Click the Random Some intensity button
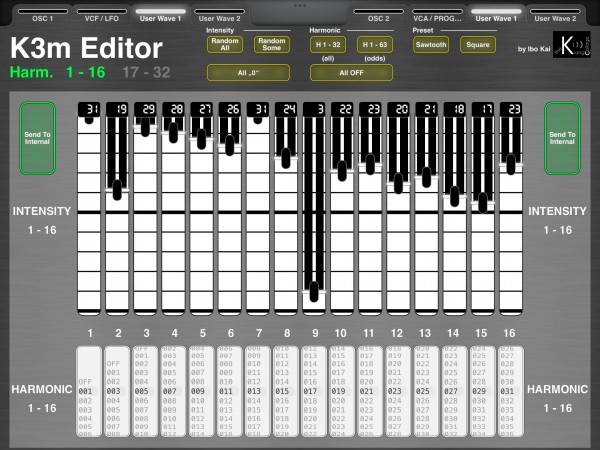This screenshot has width=600, height=450. (x=272, y=44)
